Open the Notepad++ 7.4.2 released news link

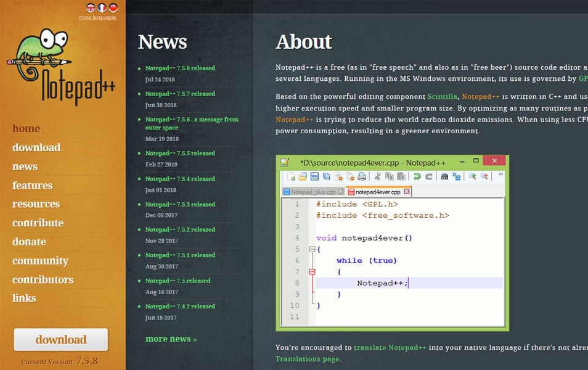pos(181,306)
